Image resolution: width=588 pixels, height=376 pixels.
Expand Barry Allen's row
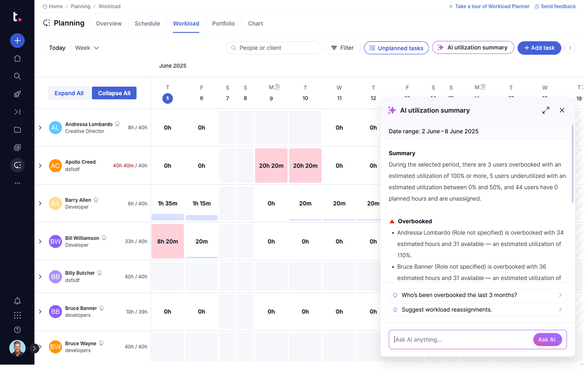click(x=40, y=204)
